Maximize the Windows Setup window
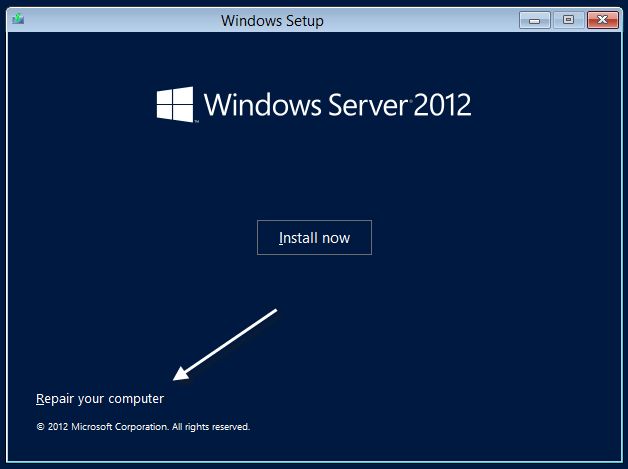Viewport: 628px width, 469px height. 568,19
